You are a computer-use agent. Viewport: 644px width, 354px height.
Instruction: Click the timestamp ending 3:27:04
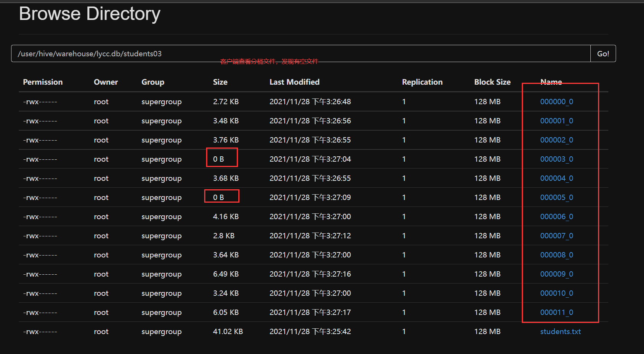click(x=310, y=159)
